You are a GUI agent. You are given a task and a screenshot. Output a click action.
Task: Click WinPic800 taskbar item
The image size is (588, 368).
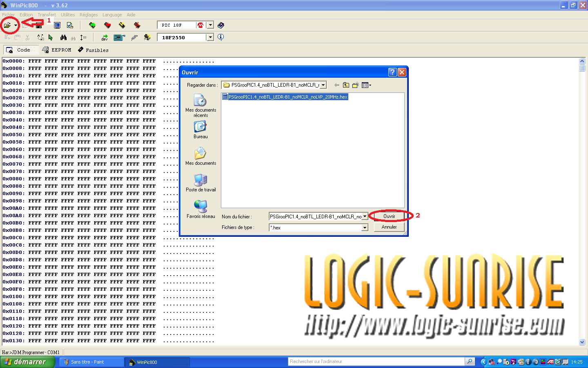pyautogui.click(x=158, y=362)
